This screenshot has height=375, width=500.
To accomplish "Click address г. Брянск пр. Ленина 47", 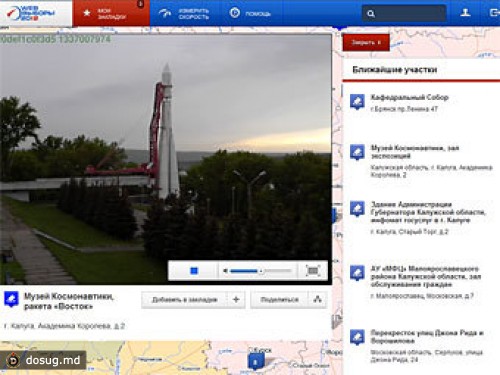I will [404, 109].
